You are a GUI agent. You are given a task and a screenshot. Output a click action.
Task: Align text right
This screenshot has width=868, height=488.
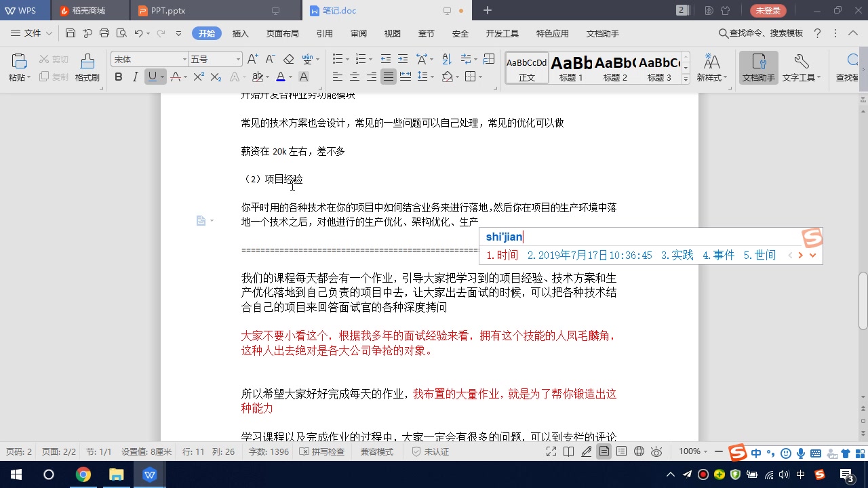tap(371, 77)
